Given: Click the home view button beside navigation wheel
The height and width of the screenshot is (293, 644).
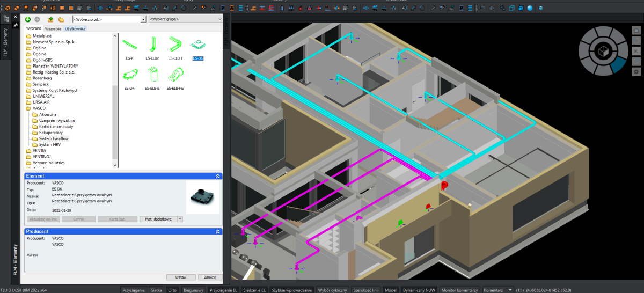Looking at the screenshot, I should 636,31.
